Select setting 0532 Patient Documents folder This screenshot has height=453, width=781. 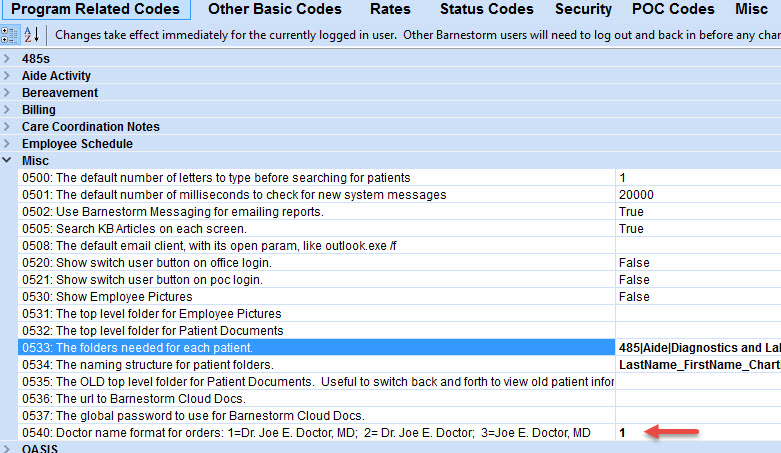316,330
